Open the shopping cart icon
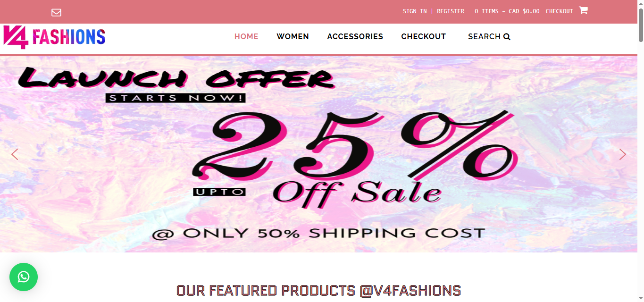The image size is (644, 302). coord(583,10)
